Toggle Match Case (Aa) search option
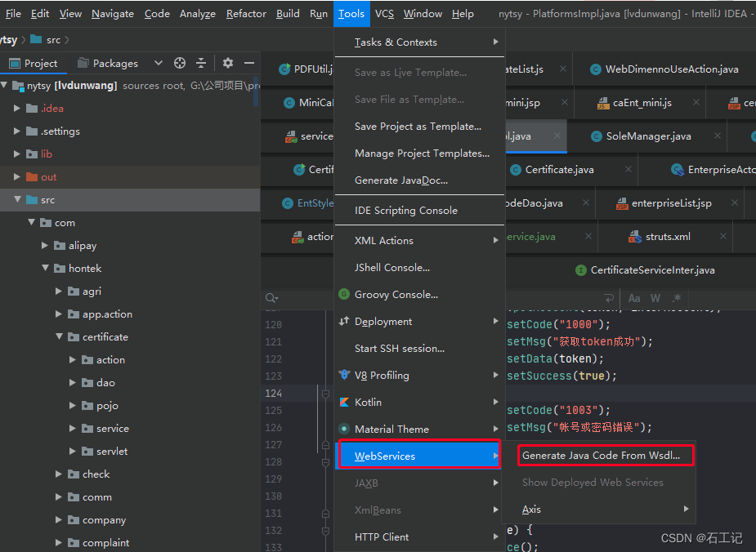 [x=634, y=298]
